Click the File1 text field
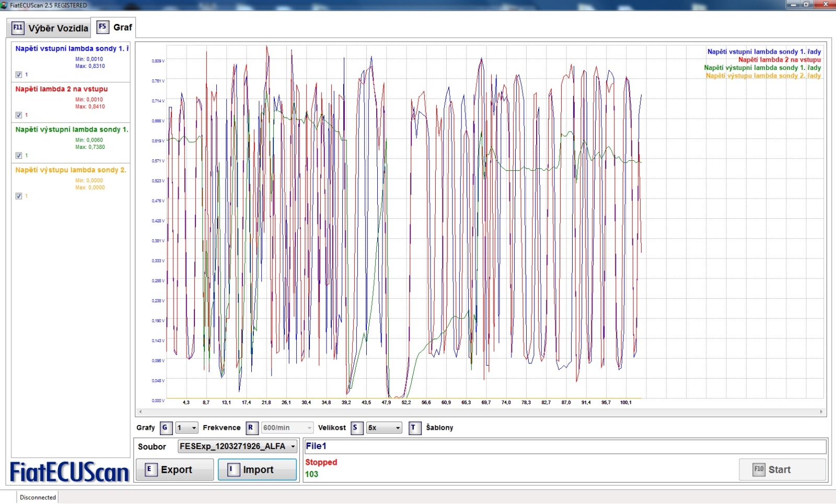Screen dimensions: 836x504 [x=565, y=447]
